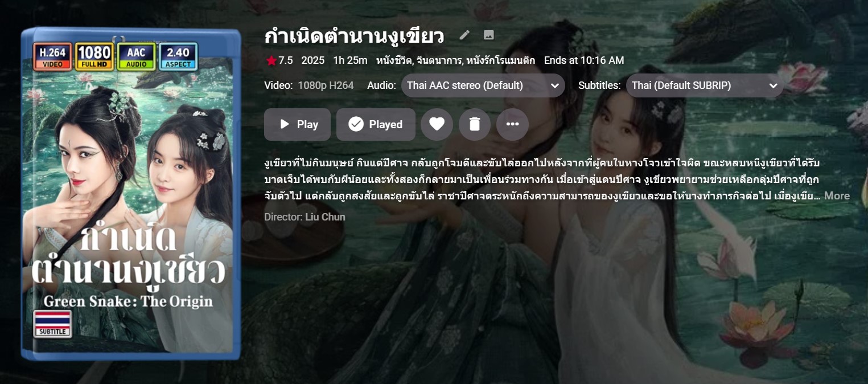This screenshot has height=384, width=868.
Task: Open the three-dots more options menu
Action: (512, 124)
